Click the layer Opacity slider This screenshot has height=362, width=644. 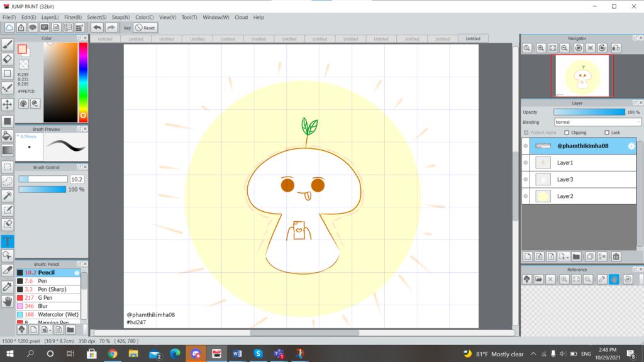pos(589,112)
